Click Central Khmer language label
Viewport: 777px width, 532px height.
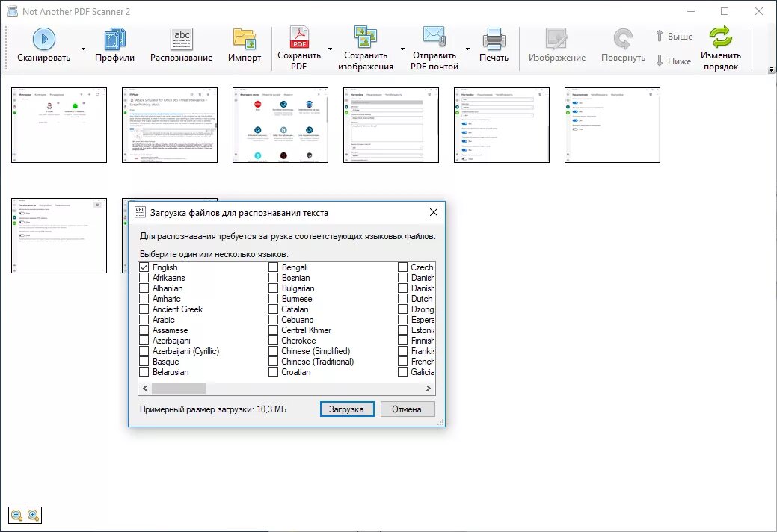tap(307, 330)
